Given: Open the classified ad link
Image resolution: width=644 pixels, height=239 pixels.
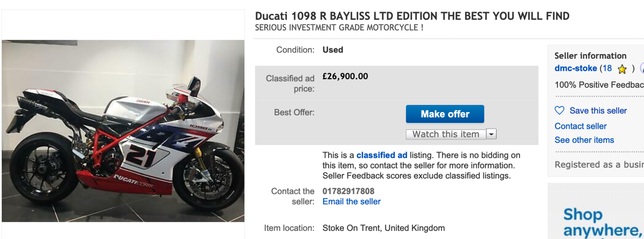Looking at the screenshot, I should pyautogui.click(x=382, y=155).
